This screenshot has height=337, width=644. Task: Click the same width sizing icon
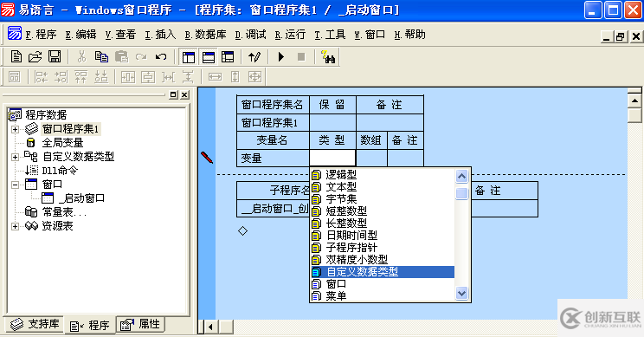tap(215, 77)
